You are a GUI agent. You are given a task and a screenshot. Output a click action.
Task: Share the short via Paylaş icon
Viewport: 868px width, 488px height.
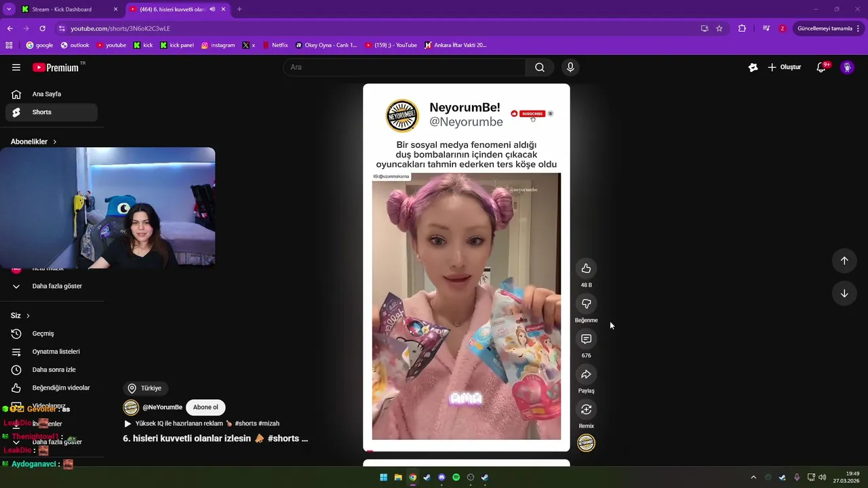586,374
